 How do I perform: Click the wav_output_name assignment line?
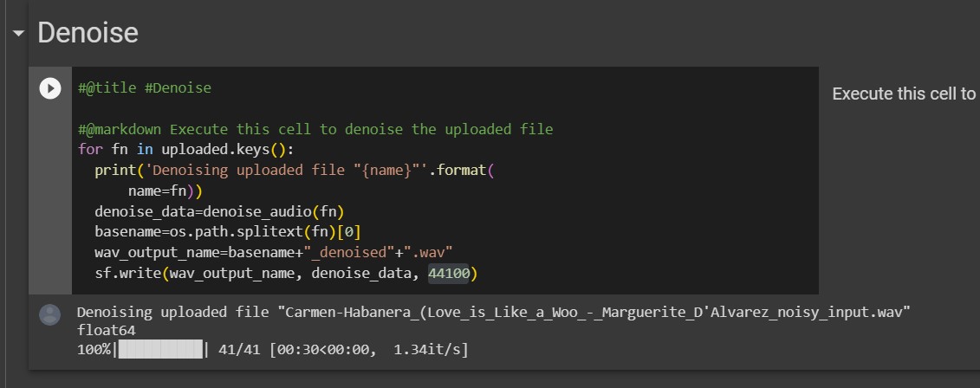[274, 253]
